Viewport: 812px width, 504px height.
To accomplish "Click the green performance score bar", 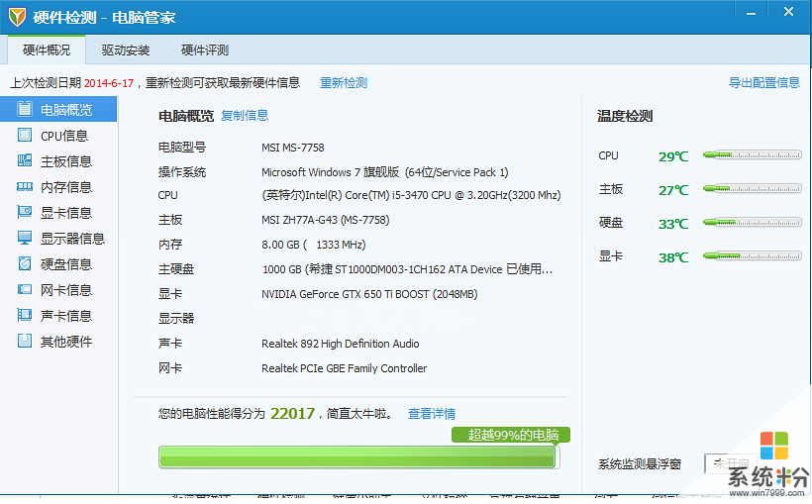I will pyautogui.click(x=358, y=456).
